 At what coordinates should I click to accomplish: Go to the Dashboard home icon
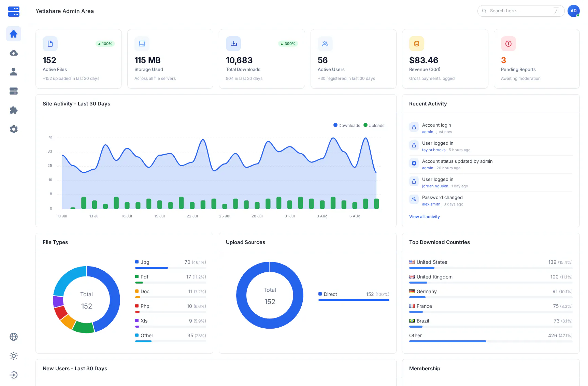click(x=14, y=34)
